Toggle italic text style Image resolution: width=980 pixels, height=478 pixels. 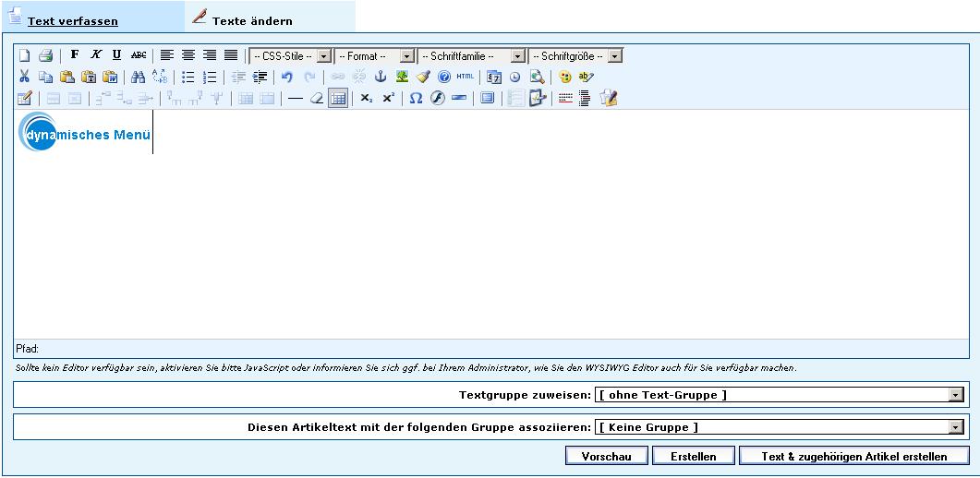coord(96,55)
